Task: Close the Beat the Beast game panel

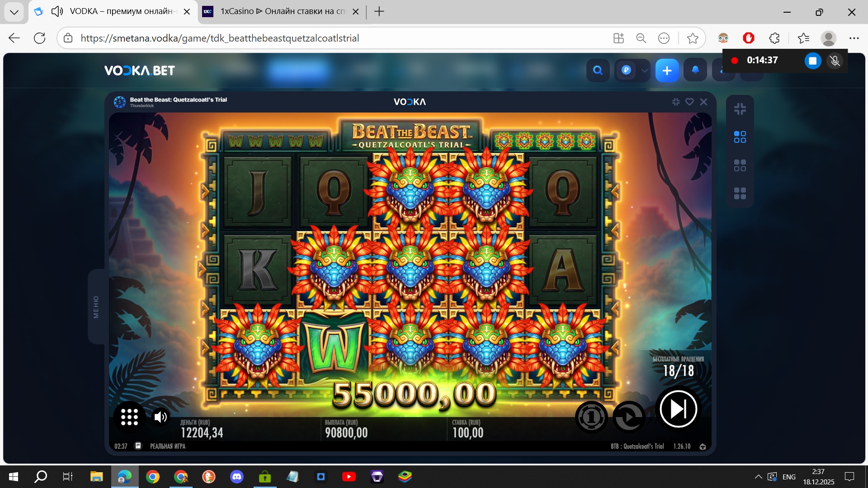Action: (703, 102)
